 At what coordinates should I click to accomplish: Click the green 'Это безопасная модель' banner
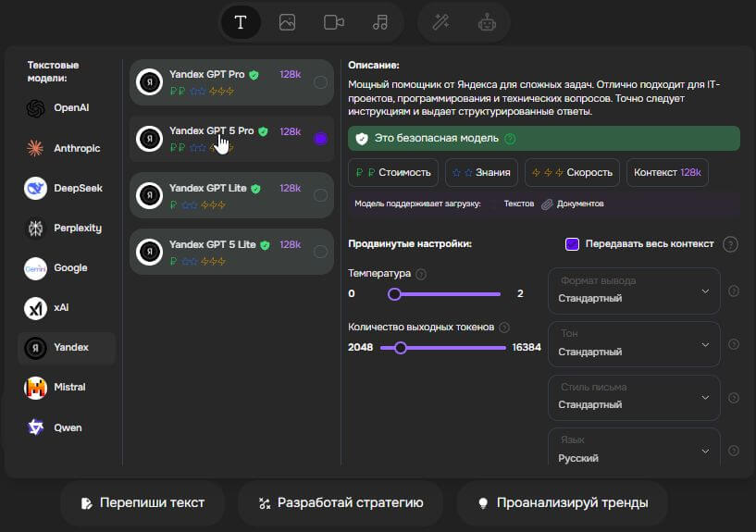click(544, 139)
